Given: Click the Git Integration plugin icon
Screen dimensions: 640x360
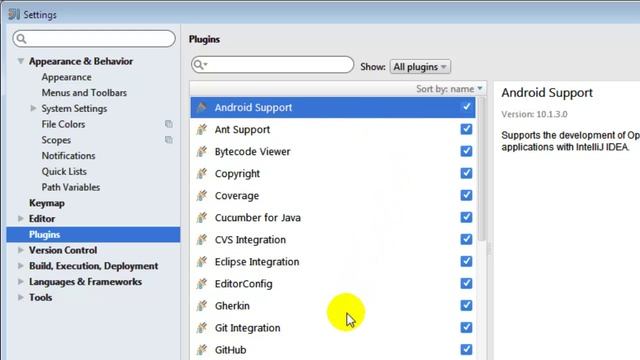Looking at the screenshot, I should [202, 328].
